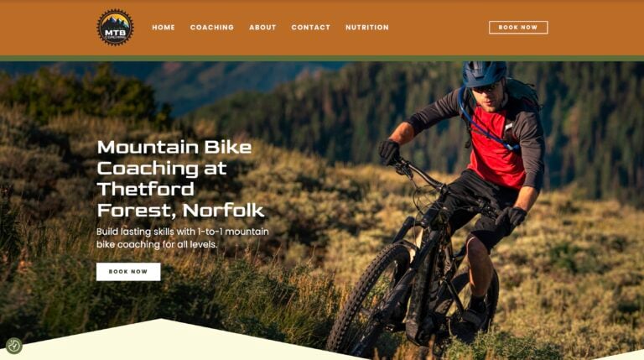Open the cookie preferences icon in the corner
Viewport: 644px width, 360px height.
pos(13,346)
